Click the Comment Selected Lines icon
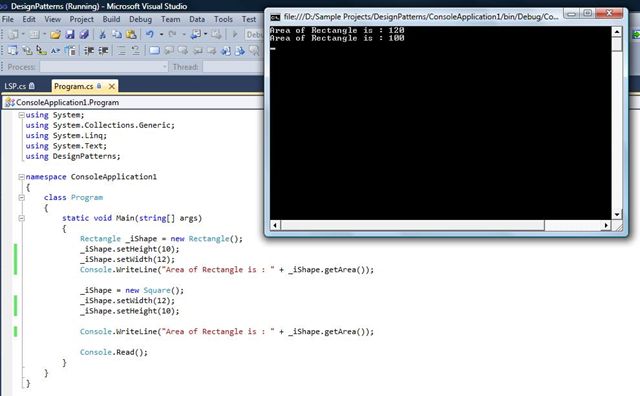 click(x=122, y=50)
